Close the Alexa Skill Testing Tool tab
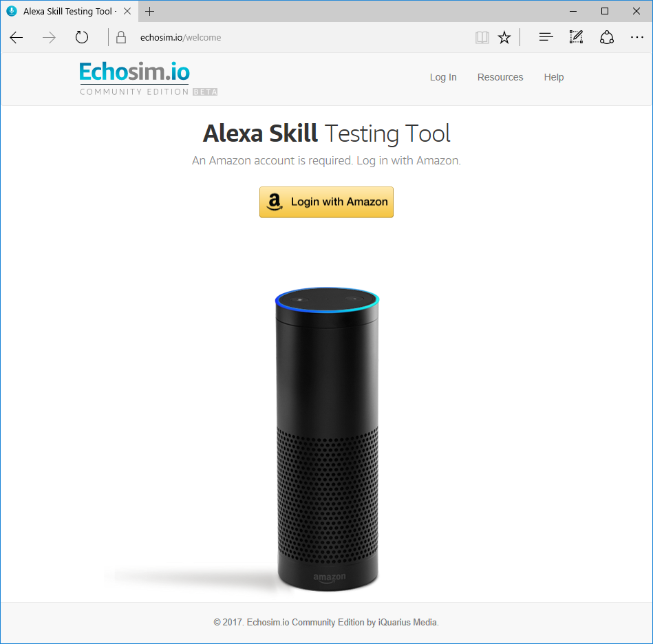Screen dimensions: 653x644 click(x=127, y=11)
